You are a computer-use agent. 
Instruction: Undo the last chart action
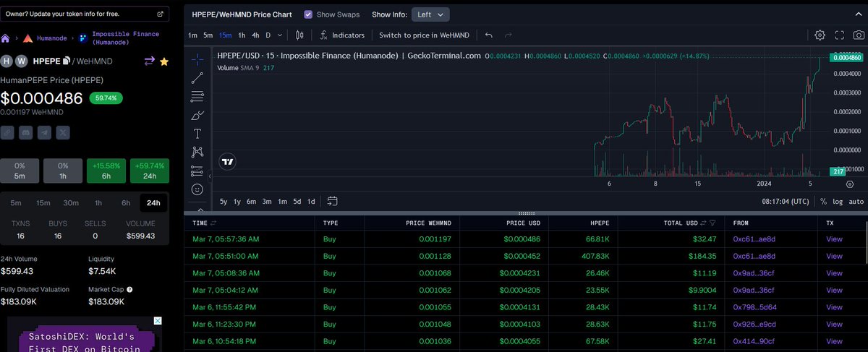pos(489,35)
